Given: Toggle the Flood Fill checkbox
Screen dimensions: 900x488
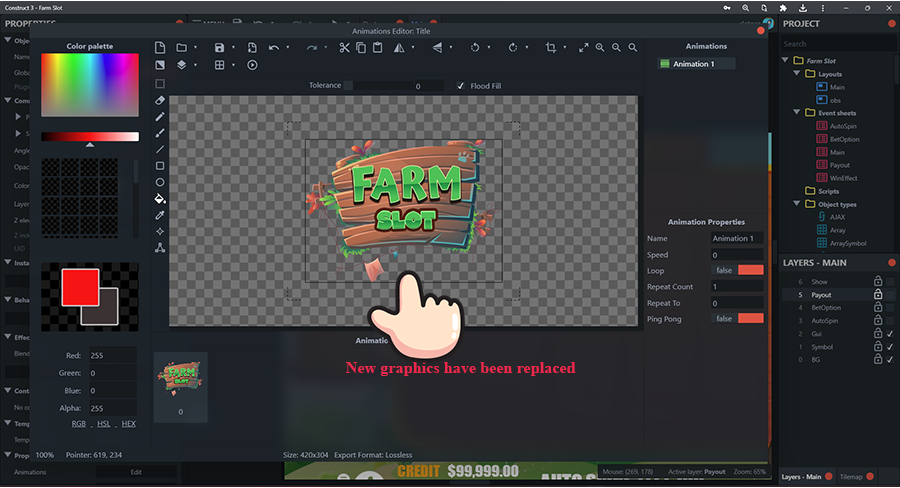Looking at the screenshot, I should pos(460,86).
